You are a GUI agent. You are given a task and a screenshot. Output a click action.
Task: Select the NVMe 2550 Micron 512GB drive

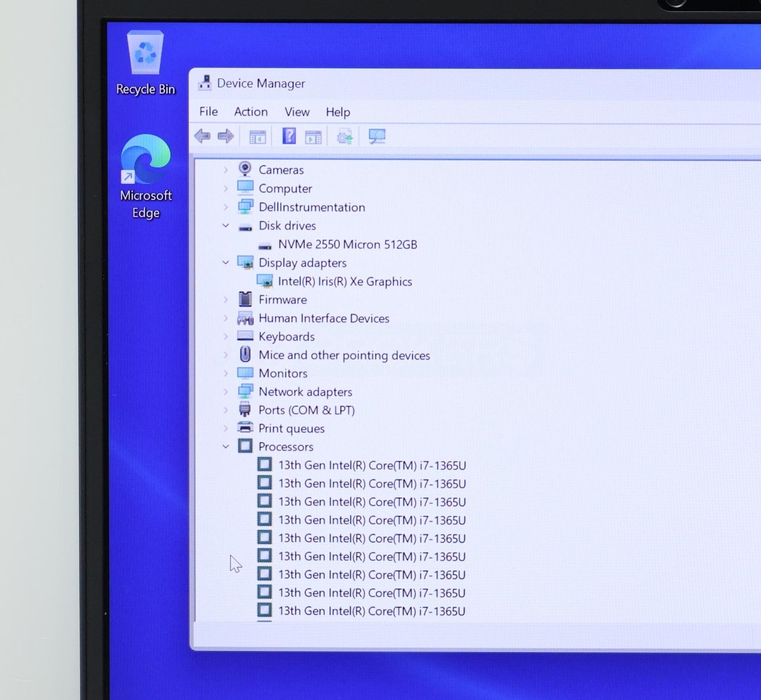coord(347,245)
